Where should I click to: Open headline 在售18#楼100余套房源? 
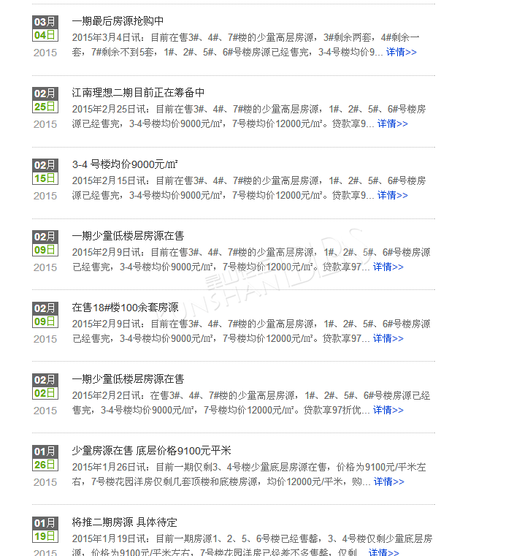coord(125,307)
